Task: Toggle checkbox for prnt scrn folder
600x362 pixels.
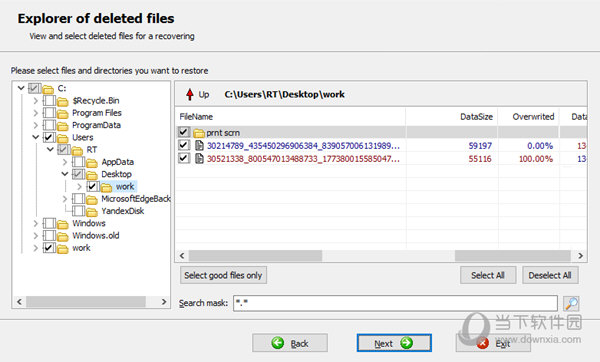Action: (184, 132)
